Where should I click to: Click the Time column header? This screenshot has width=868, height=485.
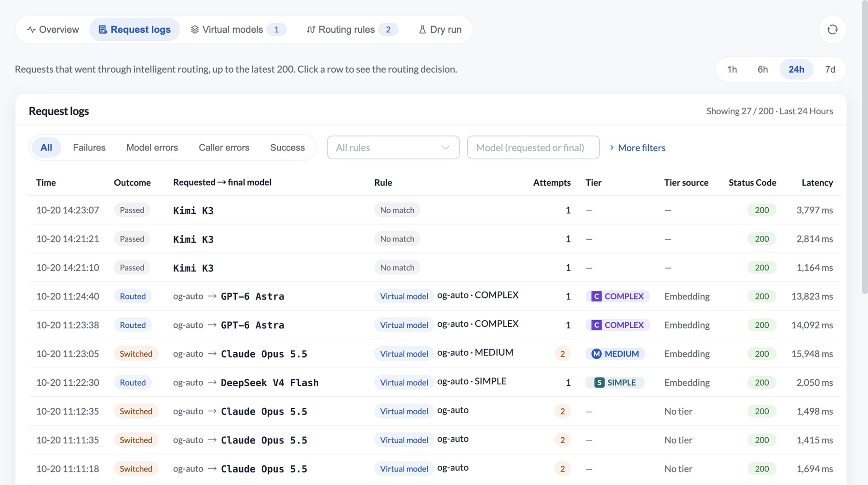[x=46, y=182]
